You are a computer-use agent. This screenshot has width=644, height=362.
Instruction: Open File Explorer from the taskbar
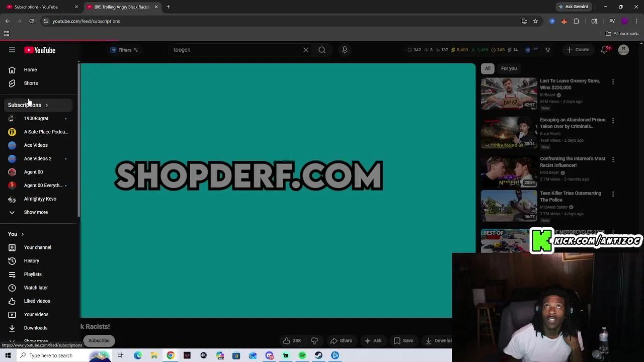coord(154,355)
